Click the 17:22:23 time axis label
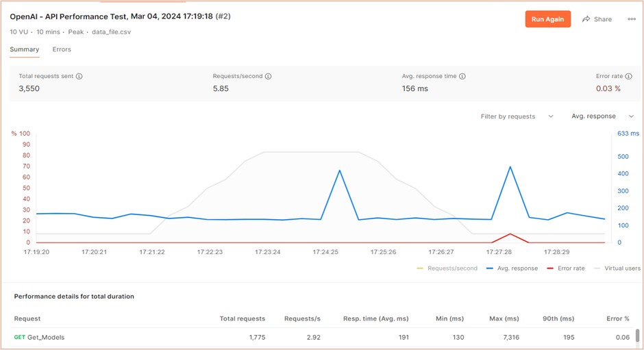 [210, 252]
